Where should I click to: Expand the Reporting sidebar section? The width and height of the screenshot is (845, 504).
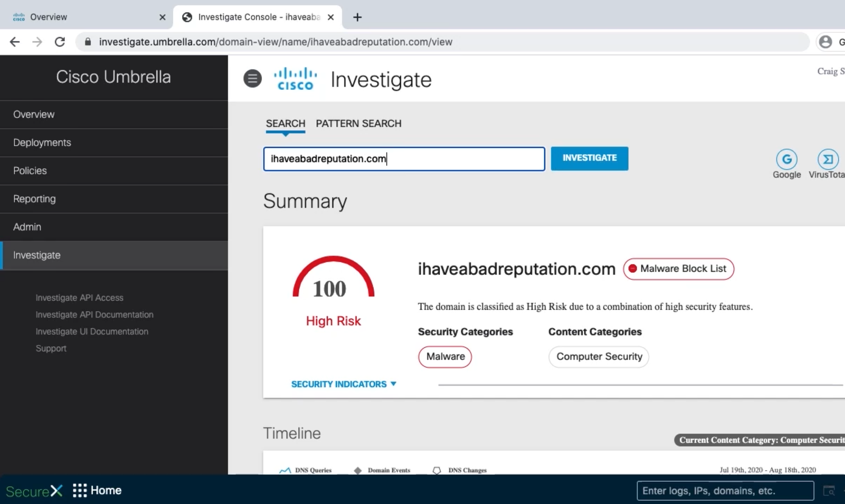114,199
